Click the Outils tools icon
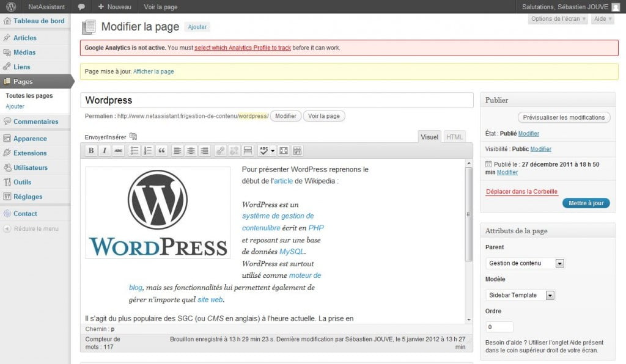This screenshot has height=364, width=626. pos(7,182)
